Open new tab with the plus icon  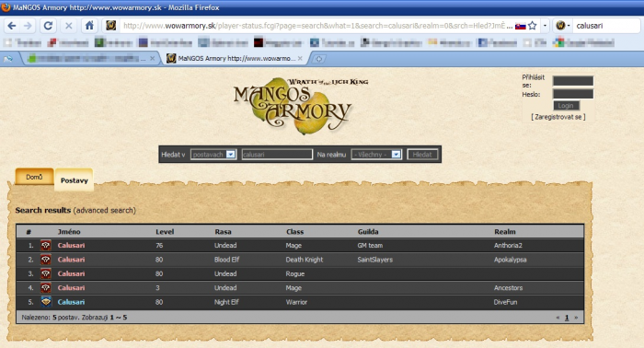point(318,59)
